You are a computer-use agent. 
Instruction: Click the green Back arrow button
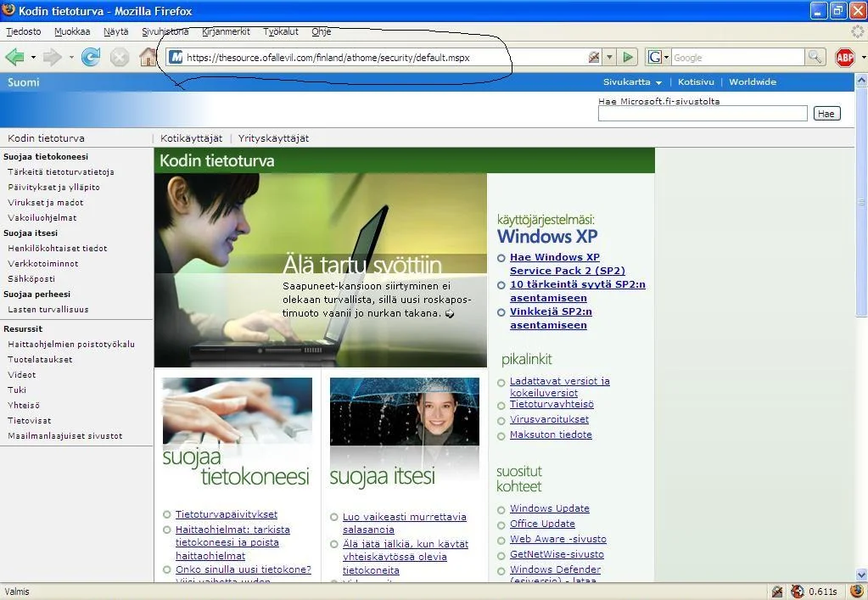coord(14,57)
